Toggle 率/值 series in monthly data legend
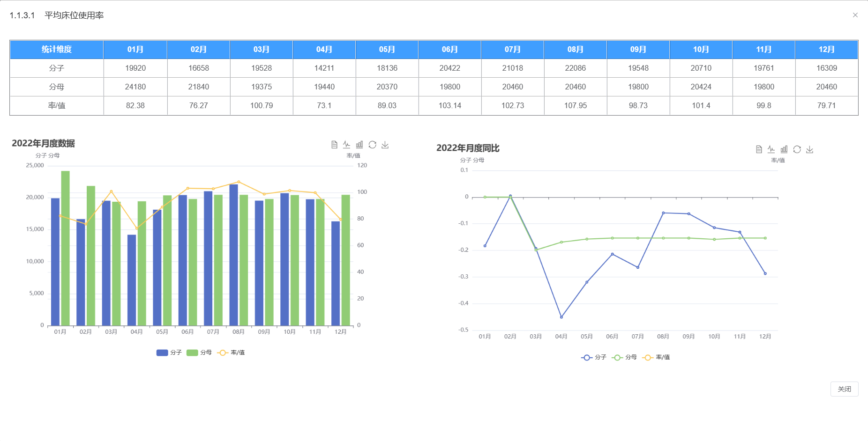The height and width of the screenshot is (441, 868). point(231,353)
